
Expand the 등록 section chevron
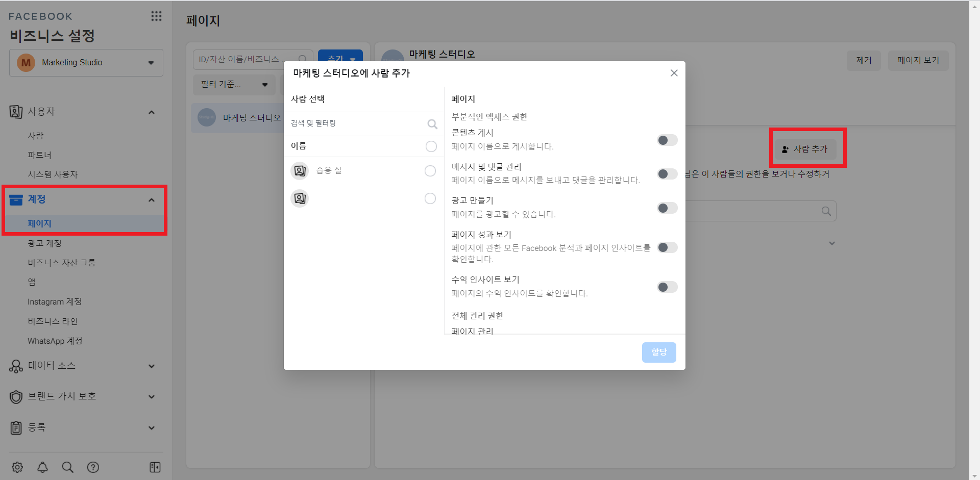coord(152,428)
